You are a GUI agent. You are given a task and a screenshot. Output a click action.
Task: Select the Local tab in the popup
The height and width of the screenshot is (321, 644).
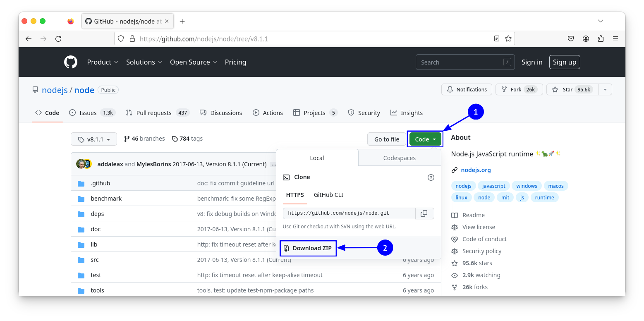(x=317, y=158)
